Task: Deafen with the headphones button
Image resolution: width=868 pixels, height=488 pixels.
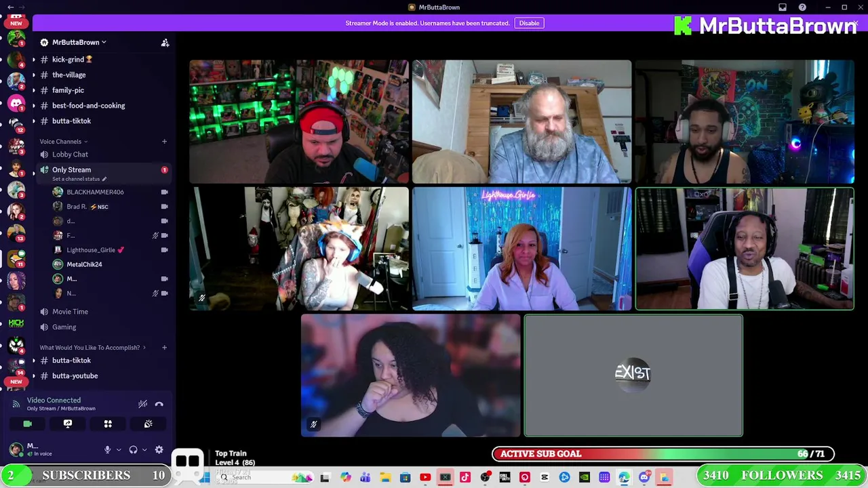Action: coord(133,449)
